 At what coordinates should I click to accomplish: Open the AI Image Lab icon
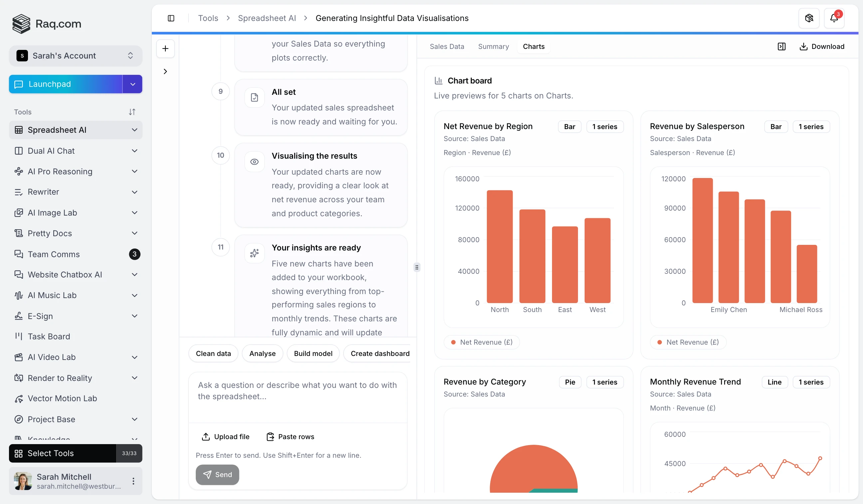click(x=19, y=213)
